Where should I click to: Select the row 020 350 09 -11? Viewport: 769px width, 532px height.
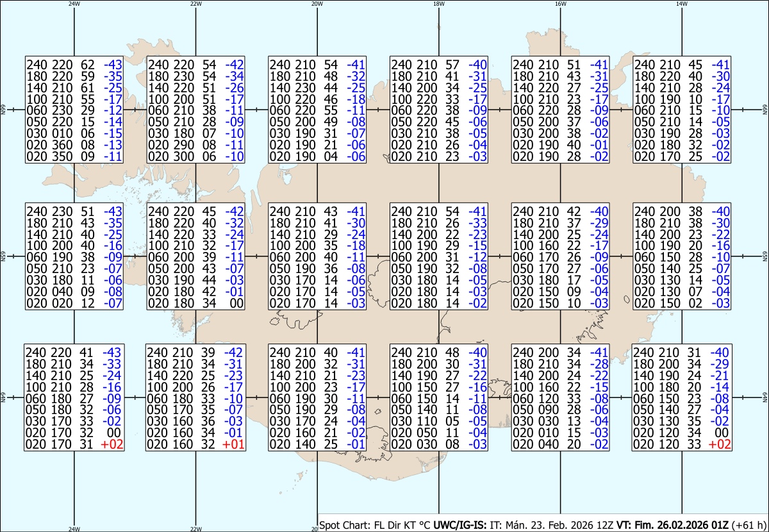click(x=74, y=156)
